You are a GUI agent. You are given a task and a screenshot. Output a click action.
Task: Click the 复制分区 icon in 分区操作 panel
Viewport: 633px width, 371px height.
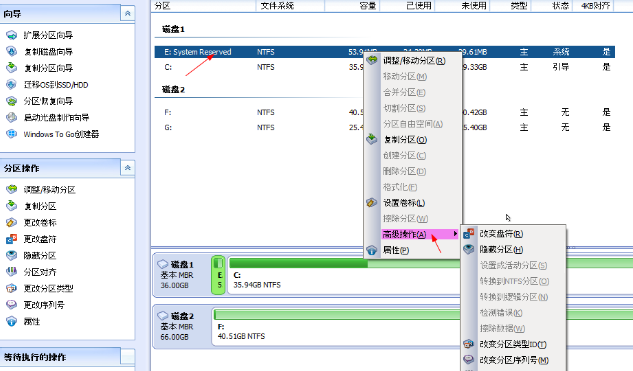click(x=12, y=206)
